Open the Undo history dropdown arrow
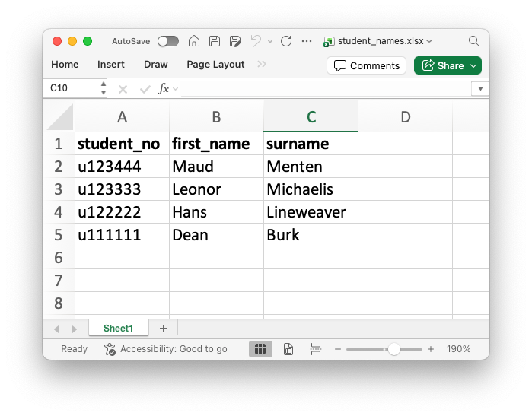The image size is (532, 416). 270,41
